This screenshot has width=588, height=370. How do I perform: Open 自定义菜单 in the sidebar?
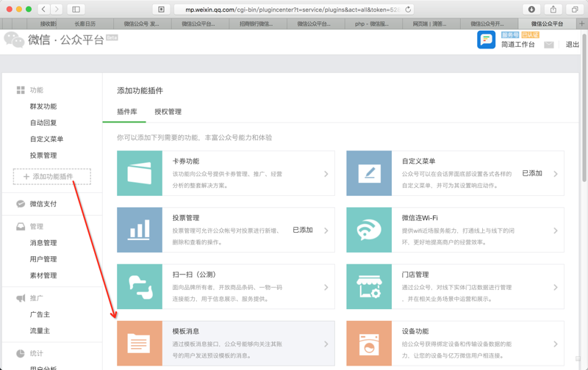point(47,139)
